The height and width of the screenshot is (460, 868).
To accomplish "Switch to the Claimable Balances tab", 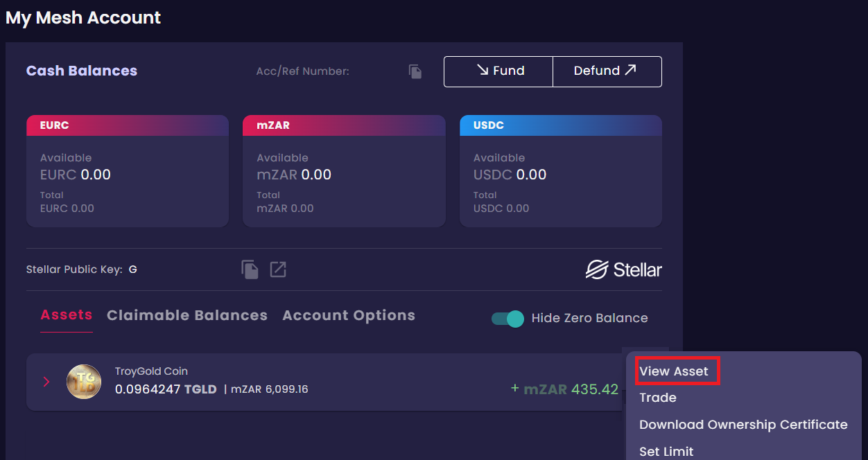I will click(x=187, y=315).
